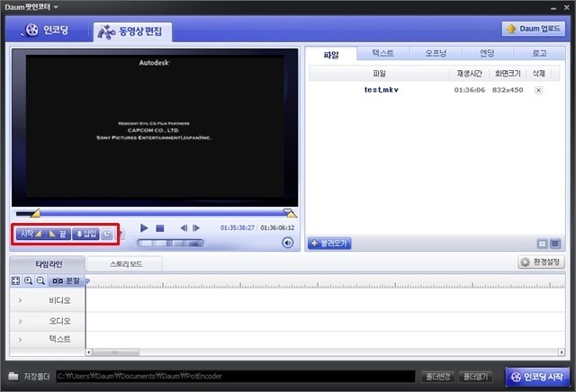Expand the 텍스트 track
Viewport: 576px width, 392px height.
click(20, 340)
